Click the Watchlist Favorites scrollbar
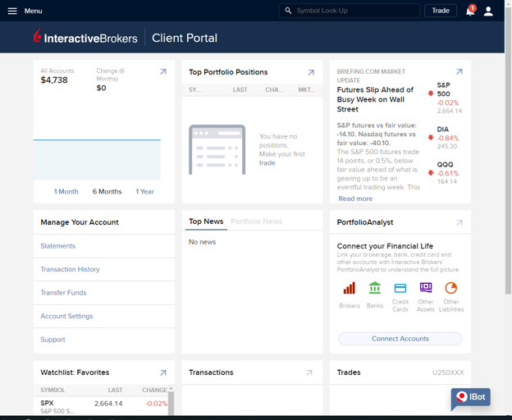Image resolution: width=512 pixels, height=420 pixels. coord(171,401)
